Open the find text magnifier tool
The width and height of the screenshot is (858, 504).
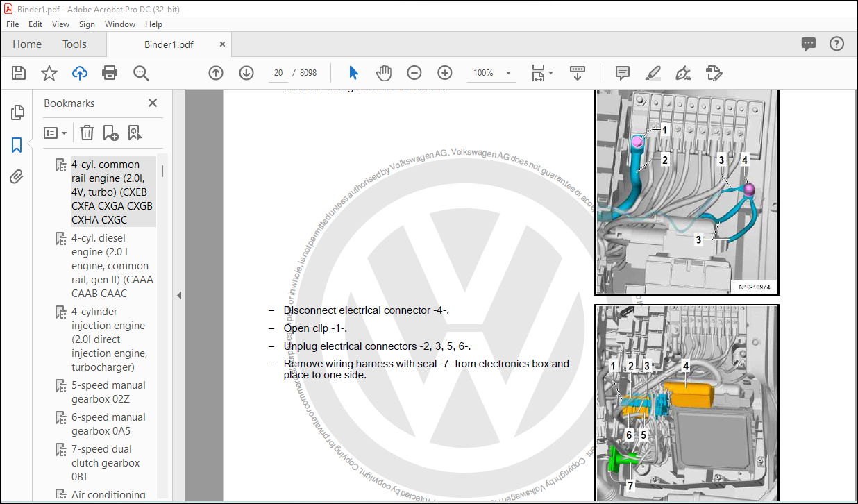142,73
